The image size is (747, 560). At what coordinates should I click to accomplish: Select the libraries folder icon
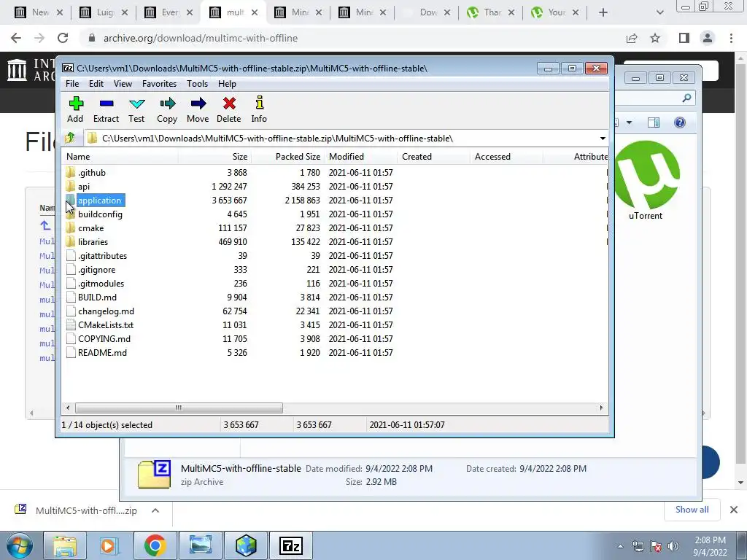click(x=71, y=242)
